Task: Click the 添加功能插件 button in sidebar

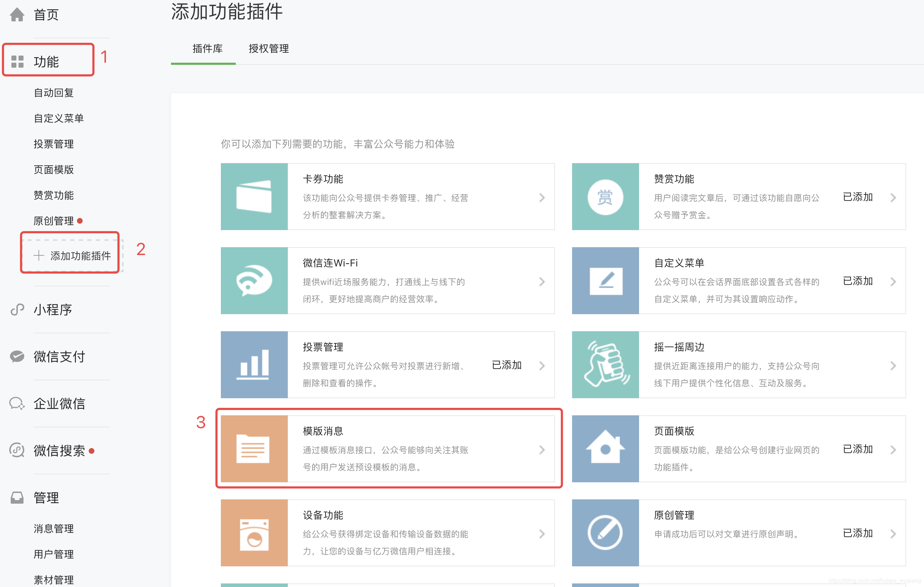Action: click(73, 255)
